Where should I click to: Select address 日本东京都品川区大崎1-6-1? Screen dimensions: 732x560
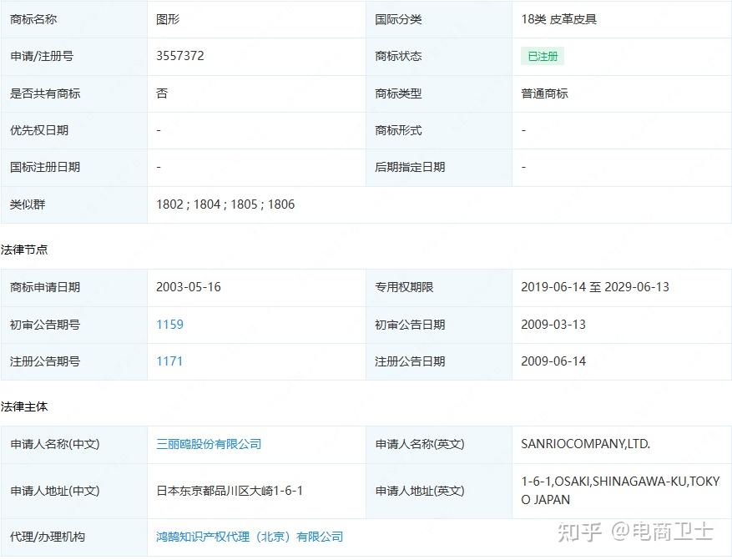(x=230, y=491)
